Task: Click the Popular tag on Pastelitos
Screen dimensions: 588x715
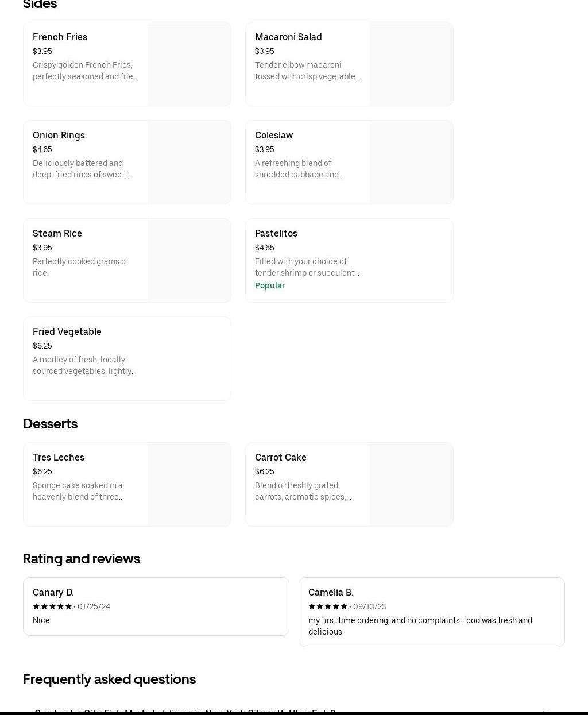Action: [270, 285]
